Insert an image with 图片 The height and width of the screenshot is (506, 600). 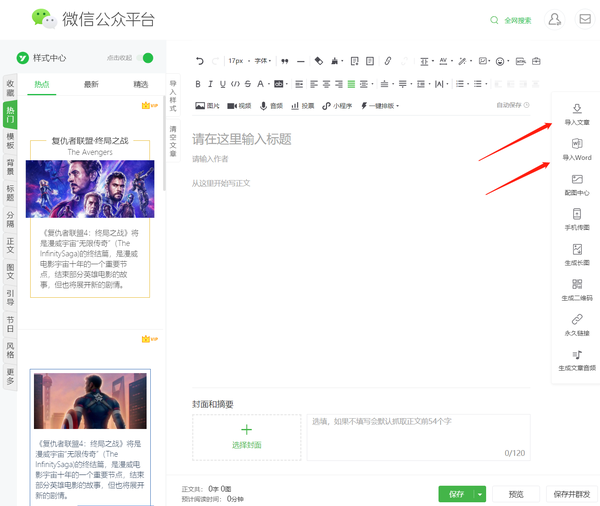207,106
